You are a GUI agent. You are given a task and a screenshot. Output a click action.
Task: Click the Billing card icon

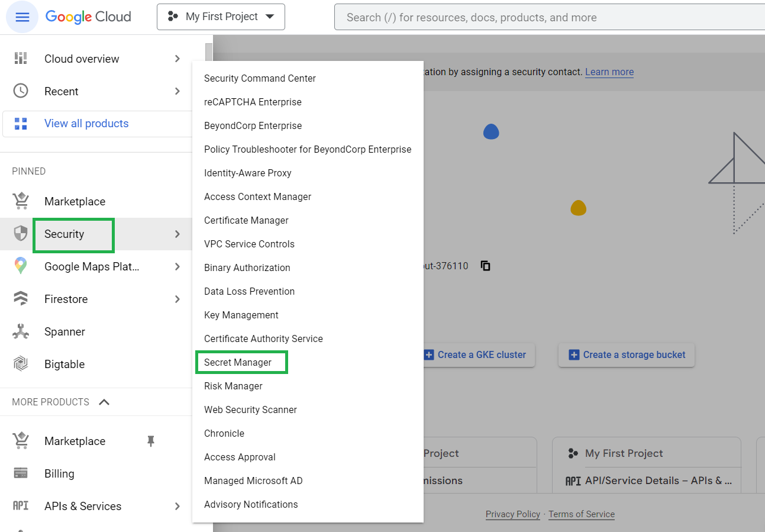(21, 473)
